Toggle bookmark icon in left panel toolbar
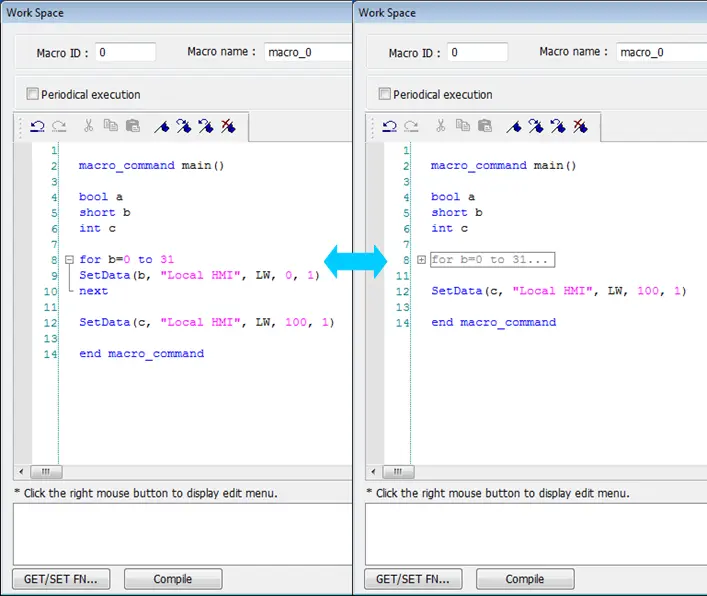This screenshot has height=596, width=707. (162, 127)
